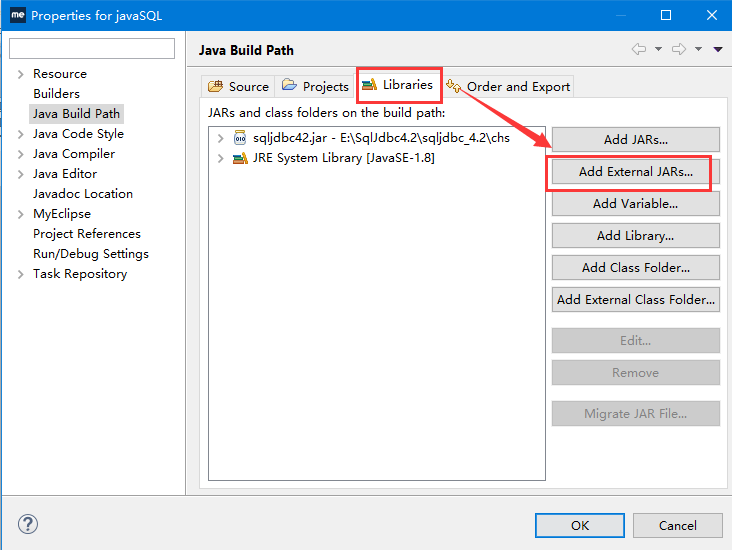Click the filter text input field
The height and width of the screenshot is (550, 732).
point(92,49)
